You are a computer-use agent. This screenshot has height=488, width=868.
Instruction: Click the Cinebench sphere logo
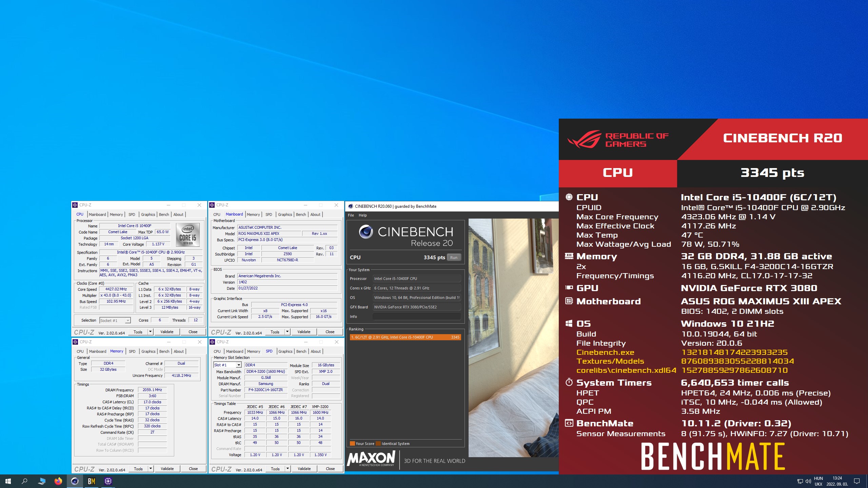tap(366, 232)
